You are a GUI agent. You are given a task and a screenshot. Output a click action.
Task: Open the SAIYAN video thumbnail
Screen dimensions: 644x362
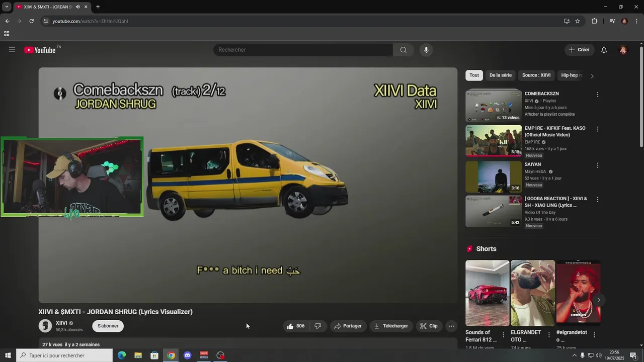494,176
